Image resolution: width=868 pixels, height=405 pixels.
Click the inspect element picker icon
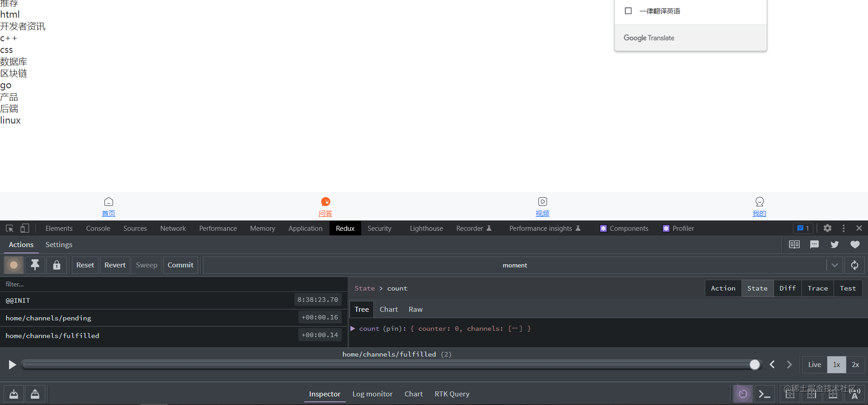[x=9, y=229]
